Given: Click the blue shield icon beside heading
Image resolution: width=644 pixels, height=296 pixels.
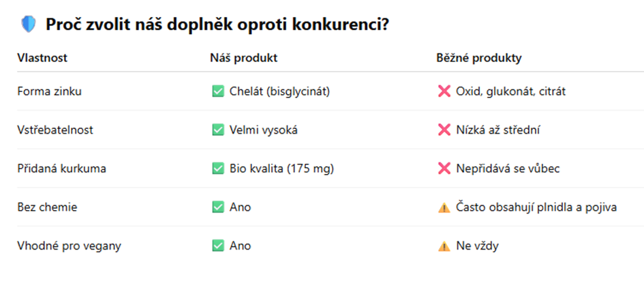Looking at the screenshot, I should (x=29, y=25).
